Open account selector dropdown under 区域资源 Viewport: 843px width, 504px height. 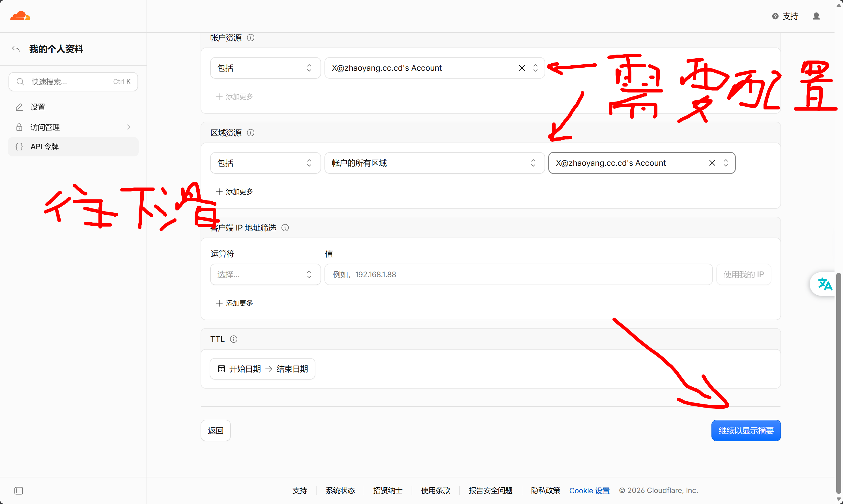(x=642, y=163)
